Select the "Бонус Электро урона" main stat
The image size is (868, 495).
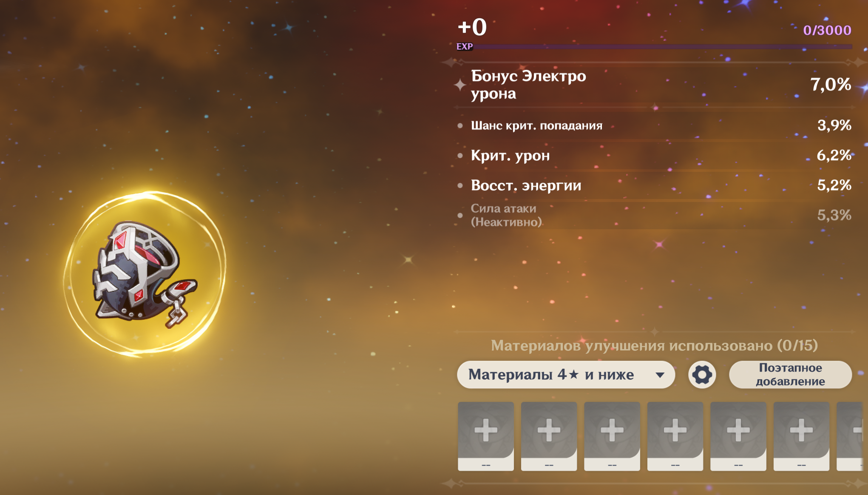528,84
